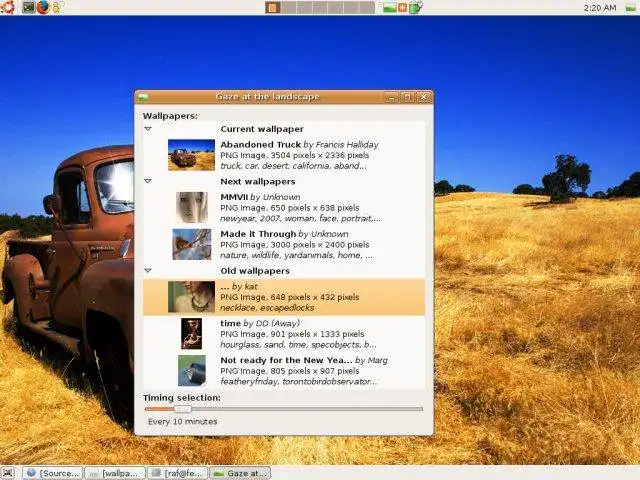Click the Gaze at... taskbar button
640x480 pixels.
coord(240,473)
